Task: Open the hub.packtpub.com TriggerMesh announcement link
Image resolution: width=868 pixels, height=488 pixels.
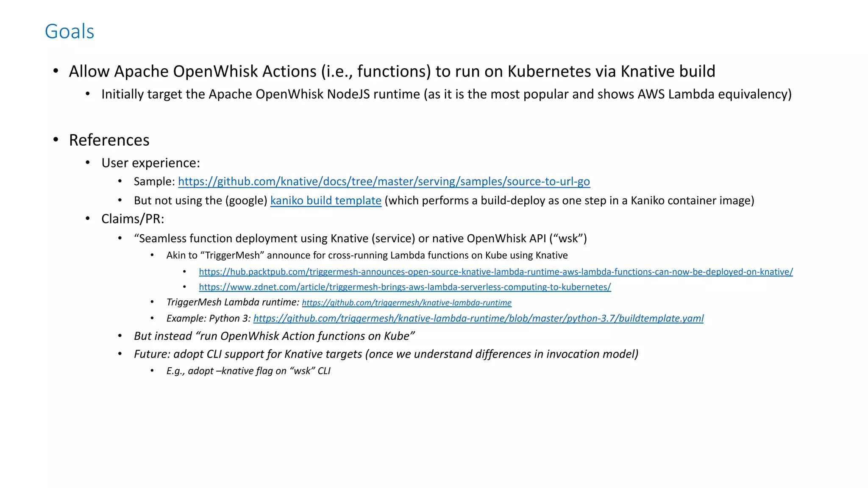Action: 495,272
